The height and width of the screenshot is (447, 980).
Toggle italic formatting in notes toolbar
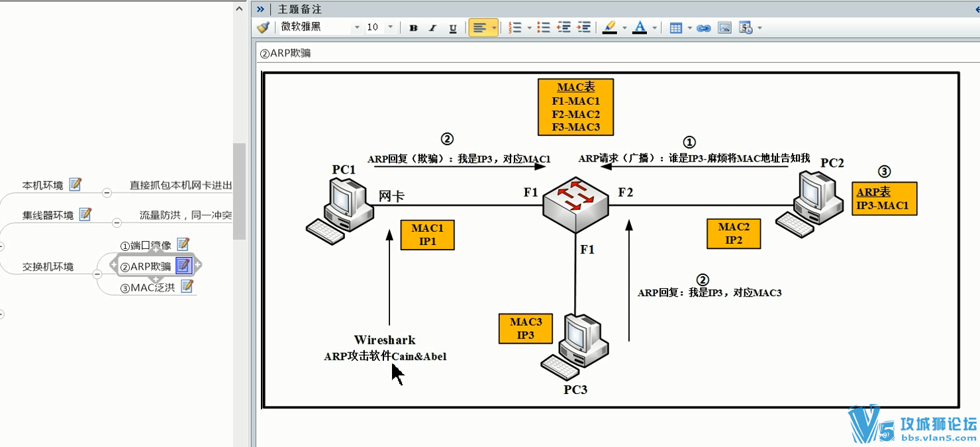(x=433, y=28)
